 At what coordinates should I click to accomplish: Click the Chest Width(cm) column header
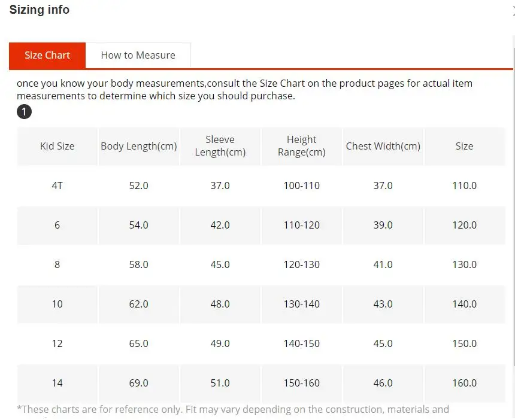[383, 146]
